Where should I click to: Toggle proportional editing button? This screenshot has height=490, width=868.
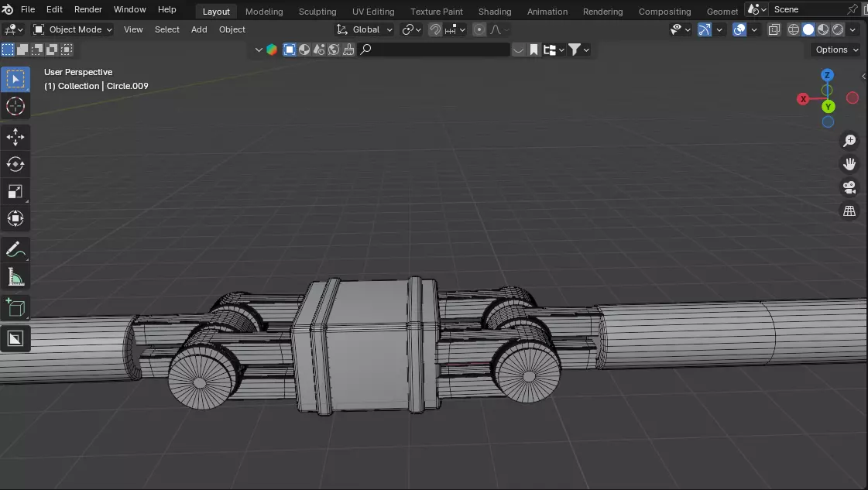(479, 29)
